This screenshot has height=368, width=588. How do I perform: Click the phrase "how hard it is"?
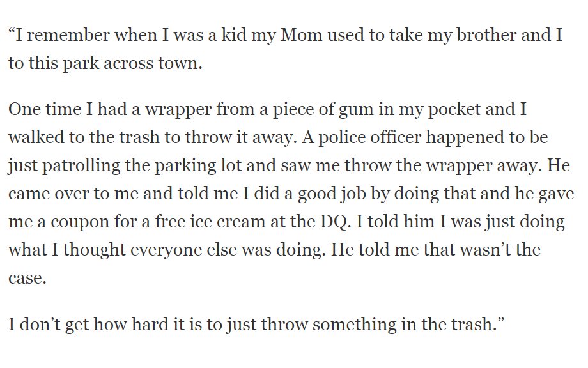148,325
